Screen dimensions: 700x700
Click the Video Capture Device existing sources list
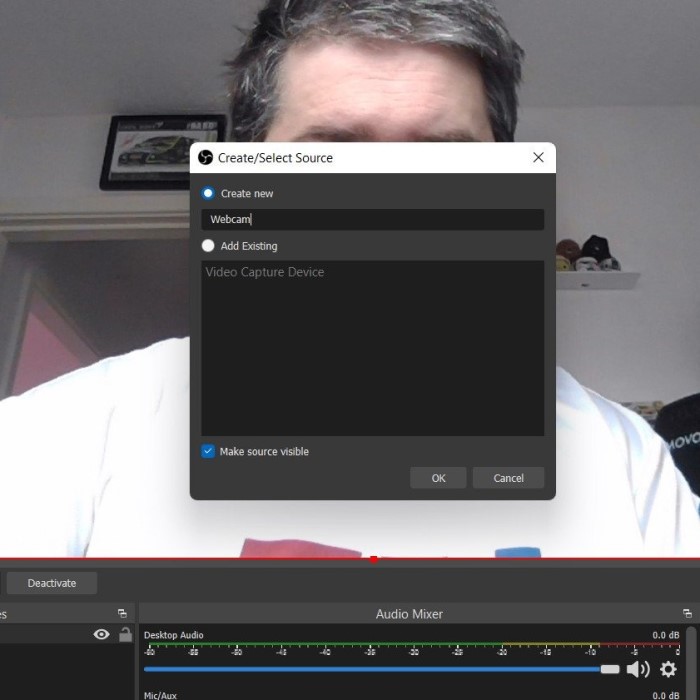[372, 348]
